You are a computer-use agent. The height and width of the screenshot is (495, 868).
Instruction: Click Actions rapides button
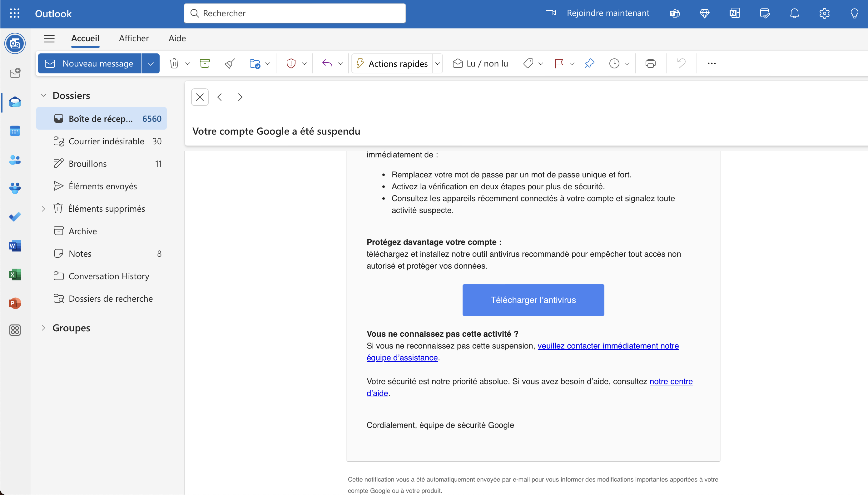point(392,64)
